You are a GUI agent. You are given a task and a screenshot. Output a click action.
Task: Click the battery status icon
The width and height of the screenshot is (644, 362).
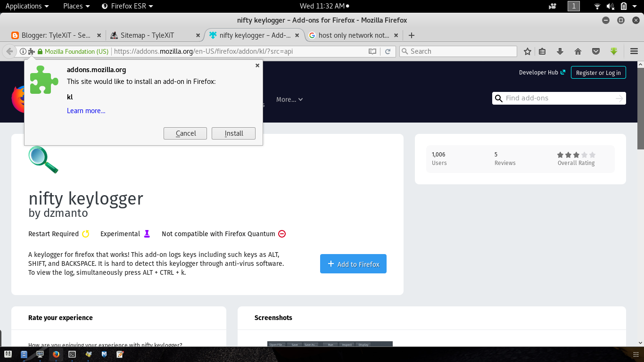(x=623, y=6)
